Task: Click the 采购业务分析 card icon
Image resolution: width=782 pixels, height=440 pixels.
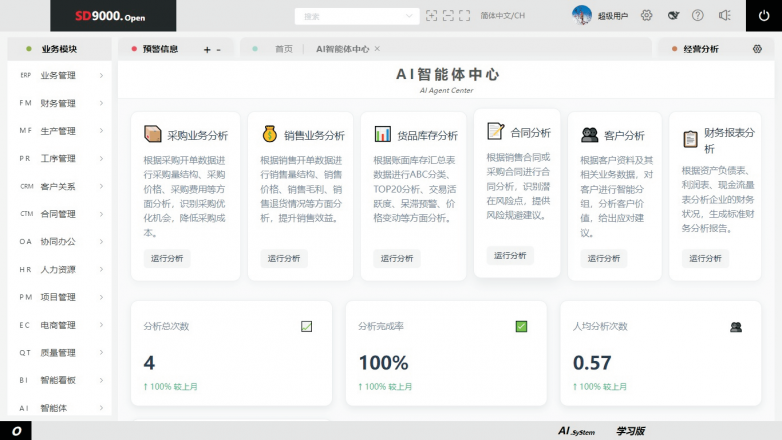Action: point(153,134)
